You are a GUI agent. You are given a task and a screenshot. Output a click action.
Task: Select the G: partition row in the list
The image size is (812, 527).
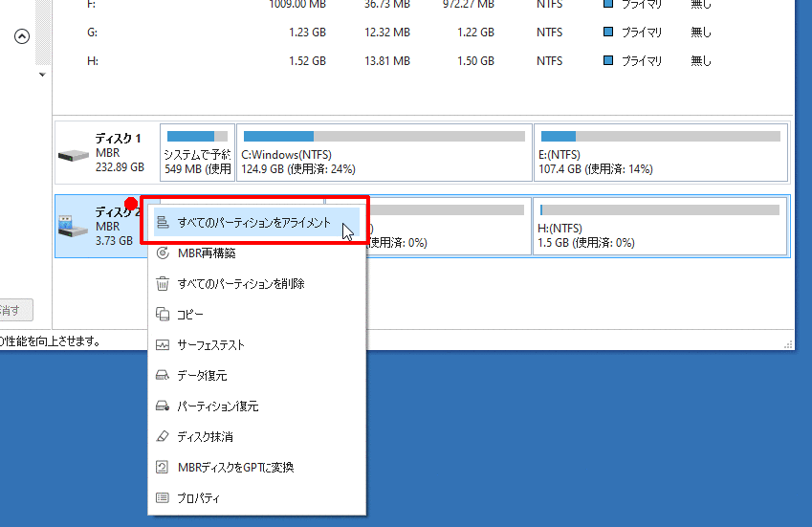[x=383, y=33]
